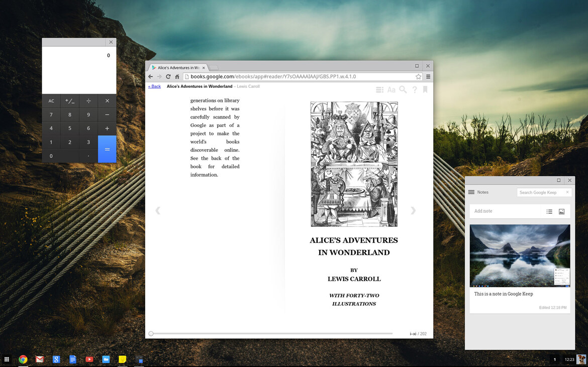Open Google Keep navigation menu

471,192
